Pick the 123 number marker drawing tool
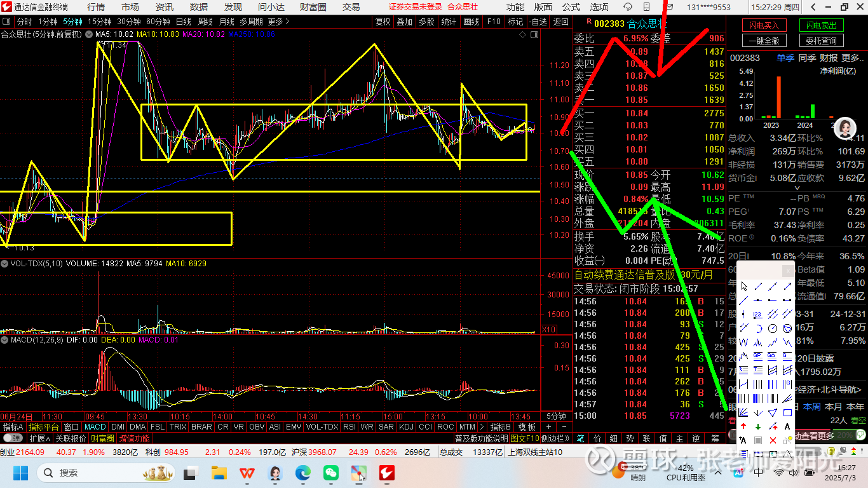This screenshot has height=488, width=868. 758,314
